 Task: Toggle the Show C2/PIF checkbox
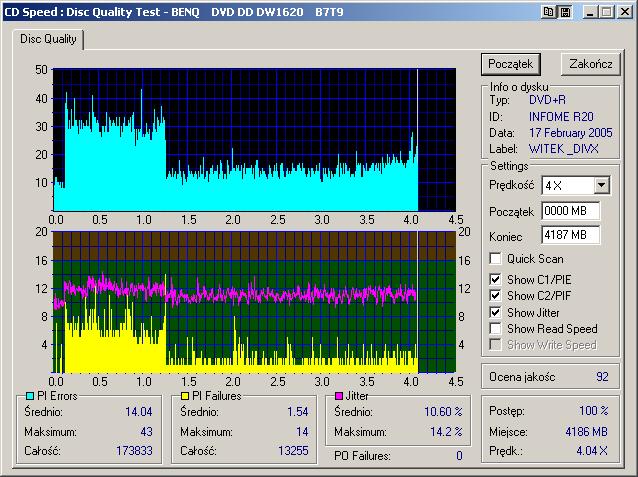coord(496,296)
